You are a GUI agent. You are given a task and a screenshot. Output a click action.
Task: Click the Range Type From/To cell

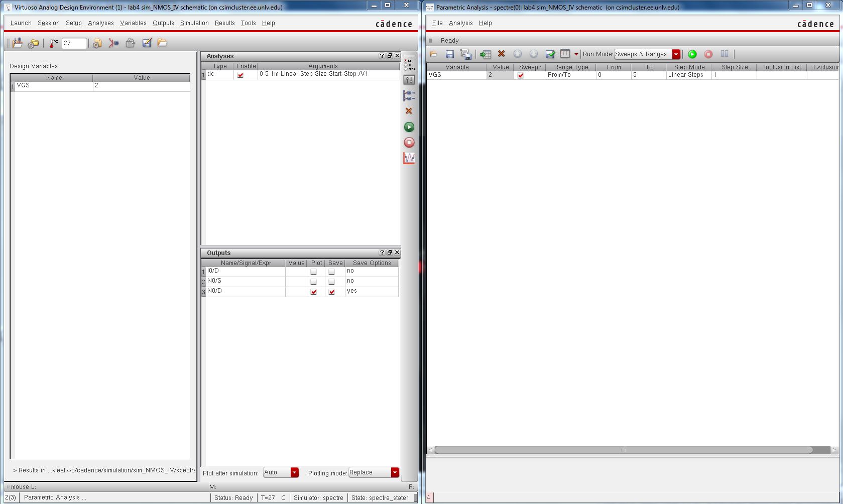pyautogui.click(x=570, y=75)
